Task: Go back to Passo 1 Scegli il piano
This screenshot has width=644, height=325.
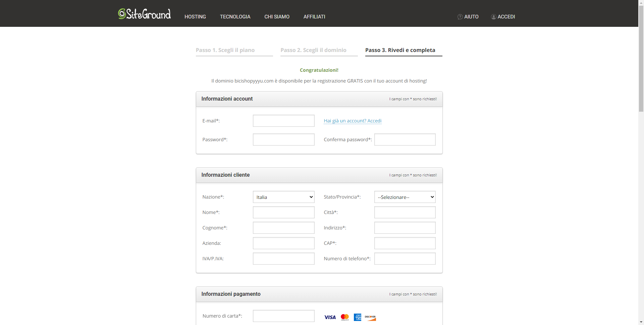Action: click(225, 50)
